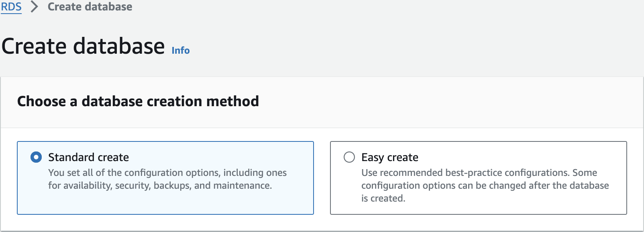Viewport: 644px width, 232px height.
Task: Click 'configuration options can be changed' line
Action: [485, 186]
